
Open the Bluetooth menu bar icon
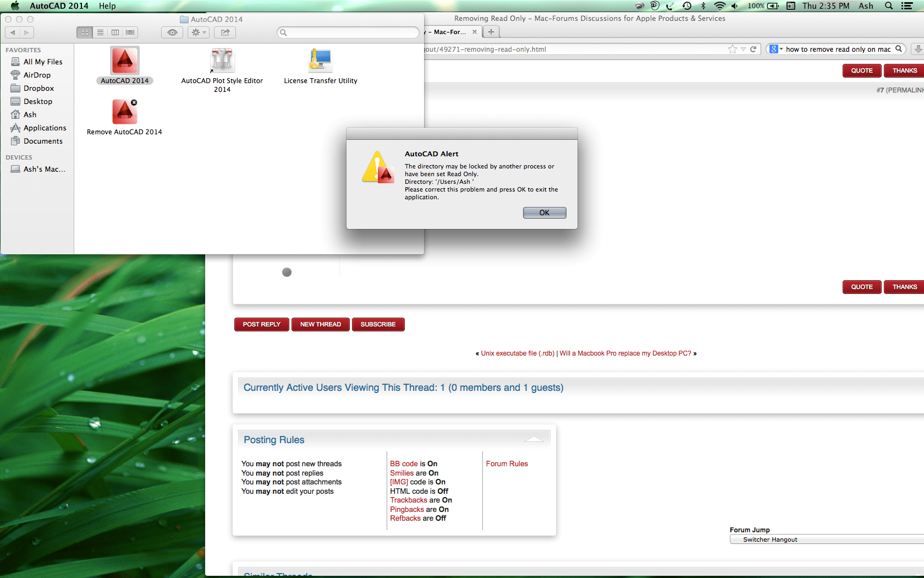(x=703, y=6)
